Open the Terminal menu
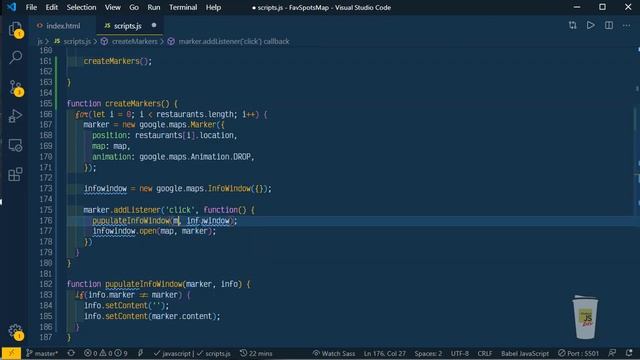This screenshot has height=360, width=640. click(183, 7)
